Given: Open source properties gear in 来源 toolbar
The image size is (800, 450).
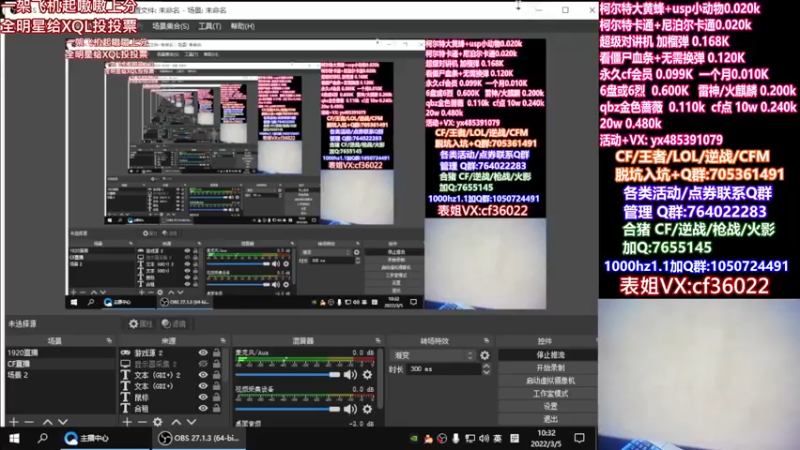Looking at the screenshot, I should [x=158, y=422].
